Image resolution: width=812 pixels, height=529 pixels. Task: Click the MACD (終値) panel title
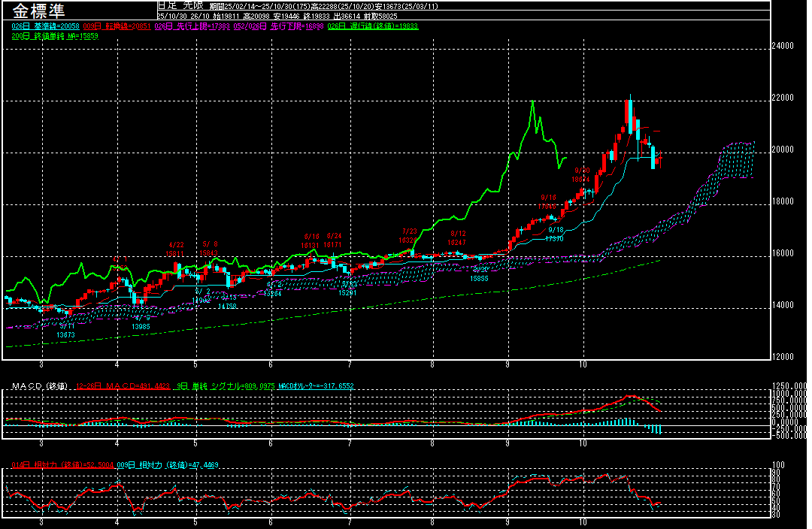(x=38, y=386)
